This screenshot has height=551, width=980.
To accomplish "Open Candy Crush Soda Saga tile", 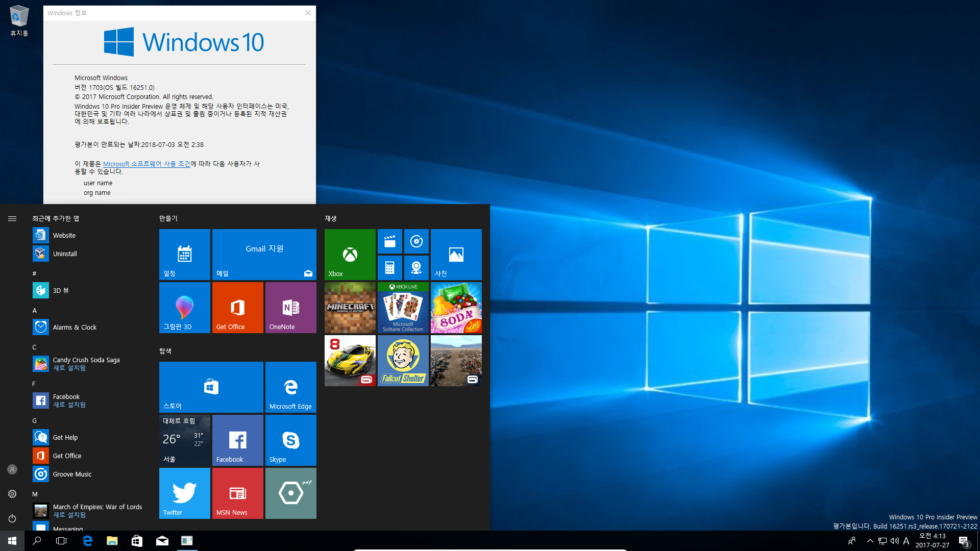I will 456,308.
